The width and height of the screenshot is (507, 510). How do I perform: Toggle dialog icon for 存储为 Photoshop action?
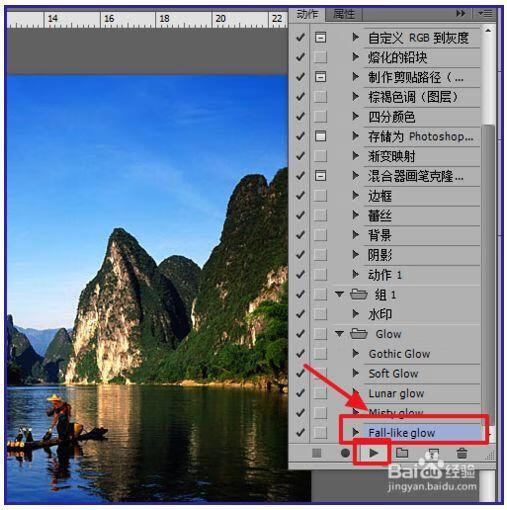pyautogui.click(x=320, y=136)
